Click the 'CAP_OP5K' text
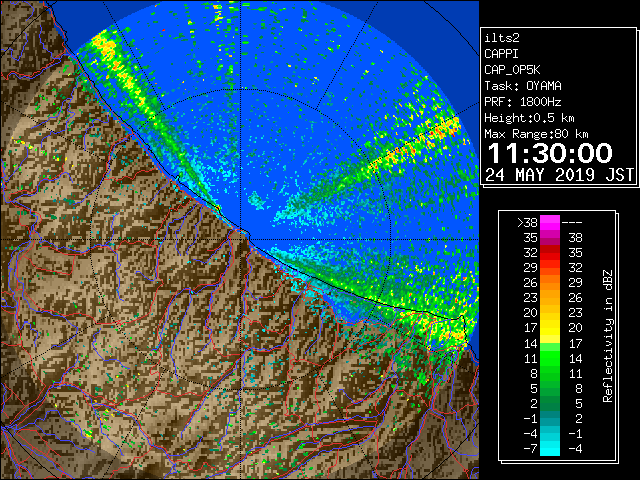 512,70
